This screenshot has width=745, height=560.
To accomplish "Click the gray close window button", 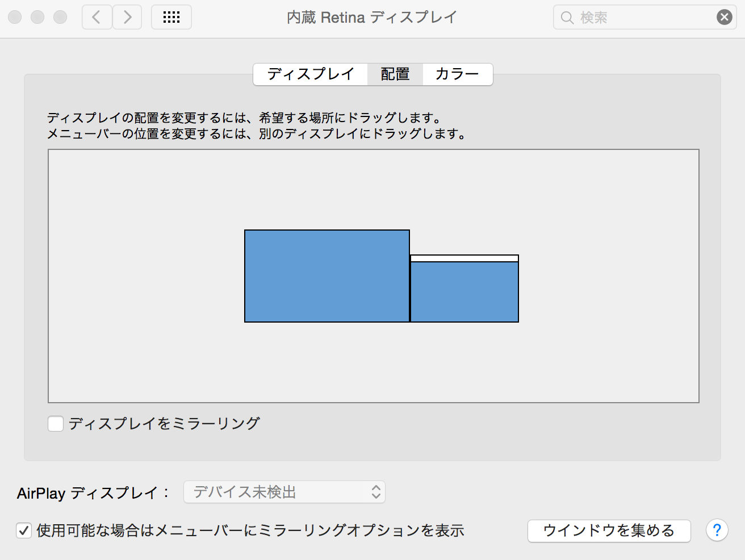I will click(x=15, y=18).
